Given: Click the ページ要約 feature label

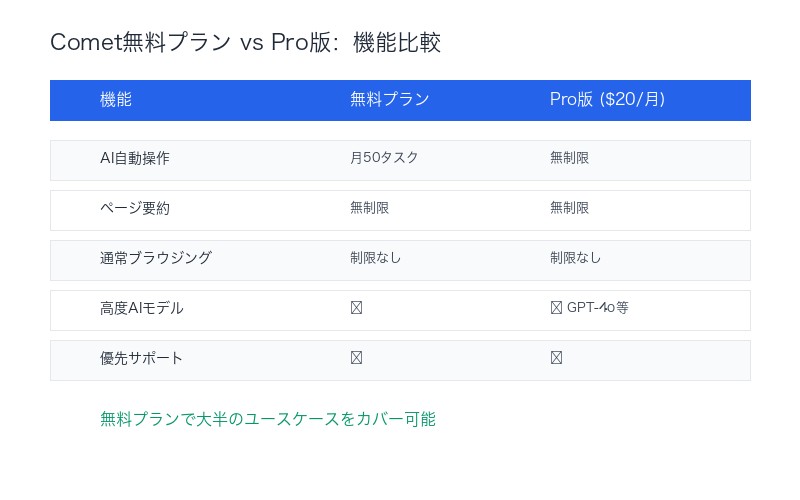Looking at the screenshot, I should coord(135,208).
